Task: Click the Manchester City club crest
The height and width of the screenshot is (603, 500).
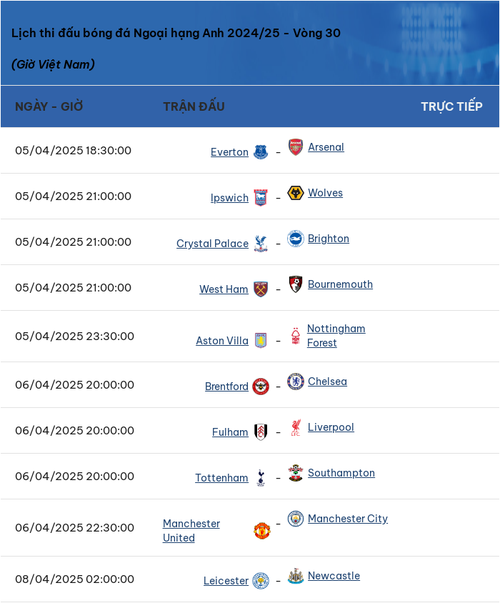Action: pos(295,518)
